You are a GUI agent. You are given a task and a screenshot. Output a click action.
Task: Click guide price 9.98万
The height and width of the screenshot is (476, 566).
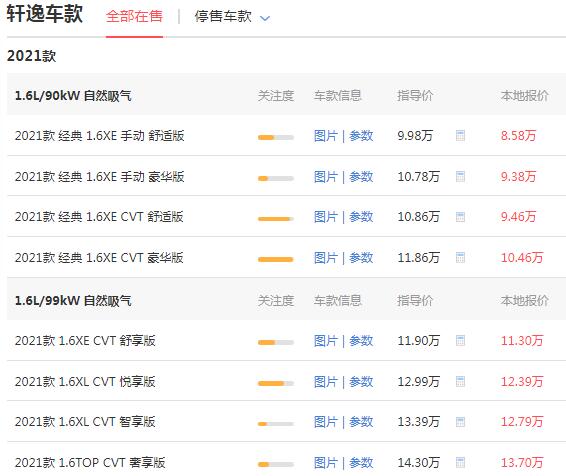tap(415, 136)
